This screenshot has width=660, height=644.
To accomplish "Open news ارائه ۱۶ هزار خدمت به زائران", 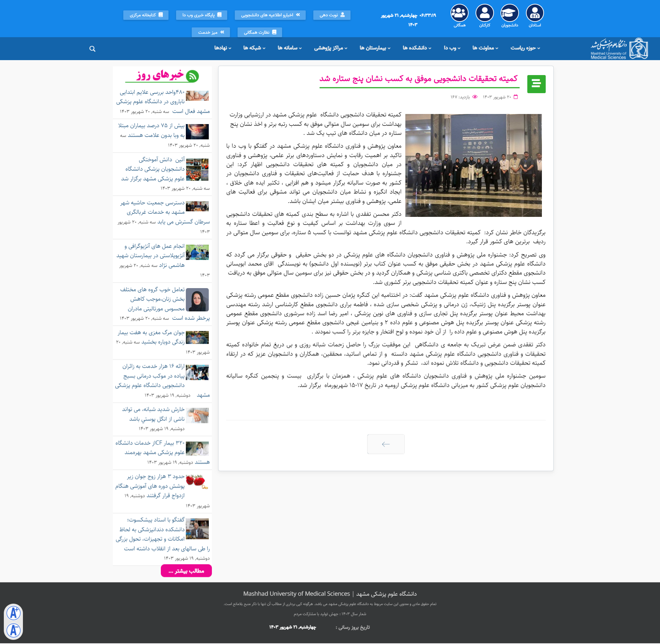I will pyautogui.click(x=150, y=380).
